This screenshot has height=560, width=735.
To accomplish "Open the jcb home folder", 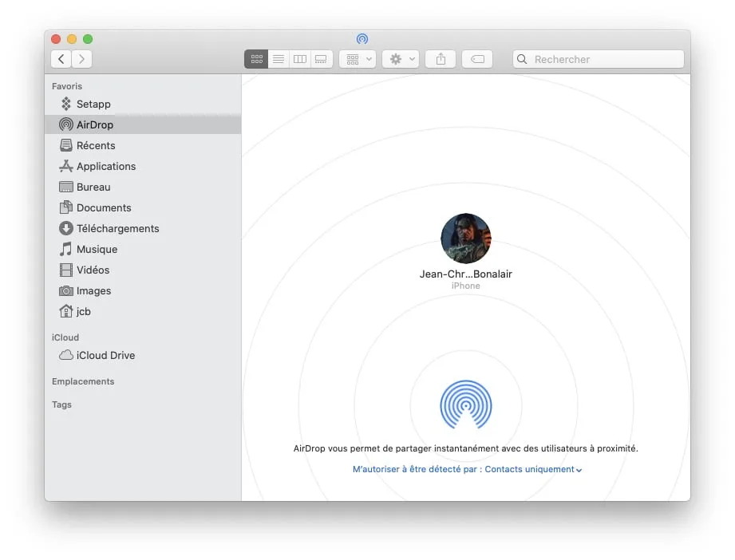I will pos(143,311).
